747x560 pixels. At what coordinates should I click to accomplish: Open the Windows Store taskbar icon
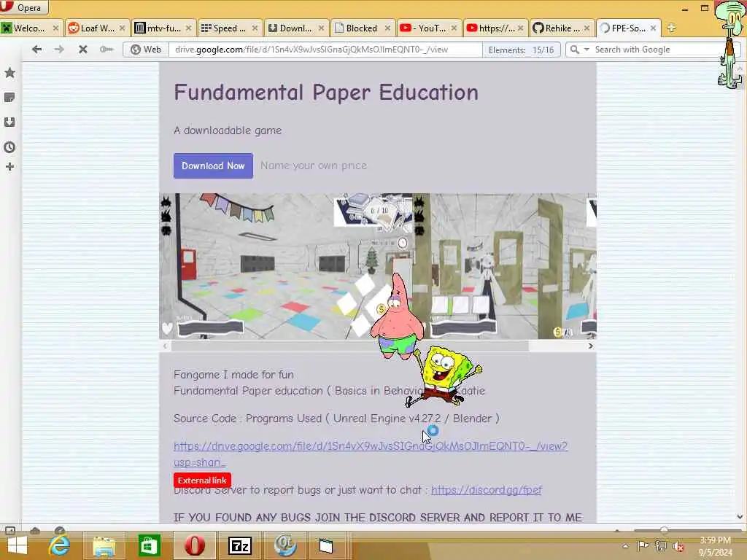pyautogui.click(x=149, y=545)
